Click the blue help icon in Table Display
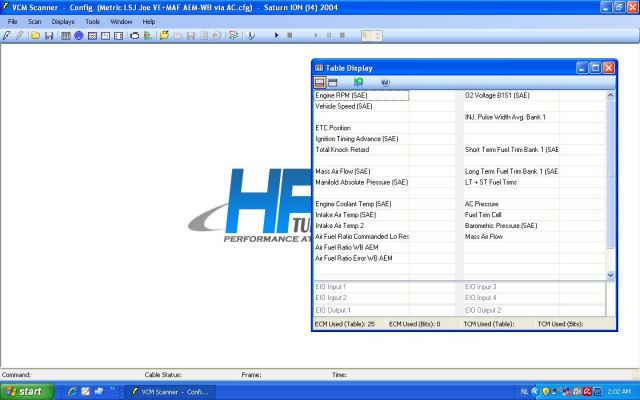 pyautogui.click(x=385, y=82)
